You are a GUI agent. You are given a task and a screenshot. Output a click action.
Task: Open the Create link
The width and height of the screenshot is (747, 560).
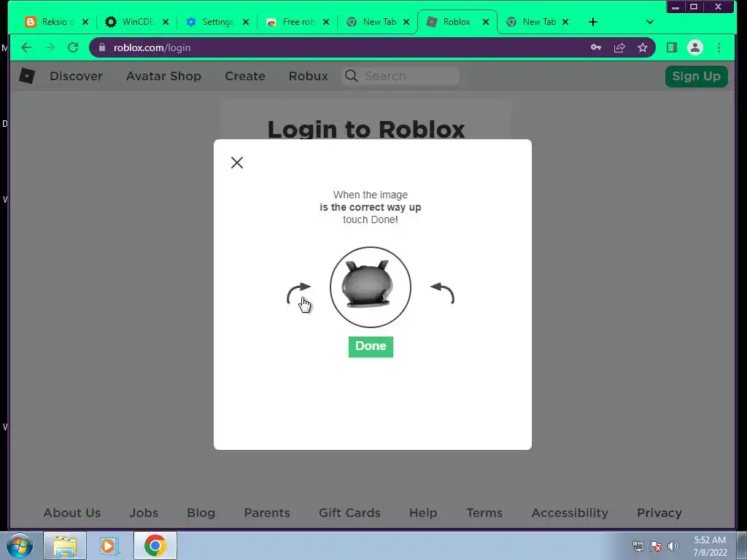click(x=245, y=76)
